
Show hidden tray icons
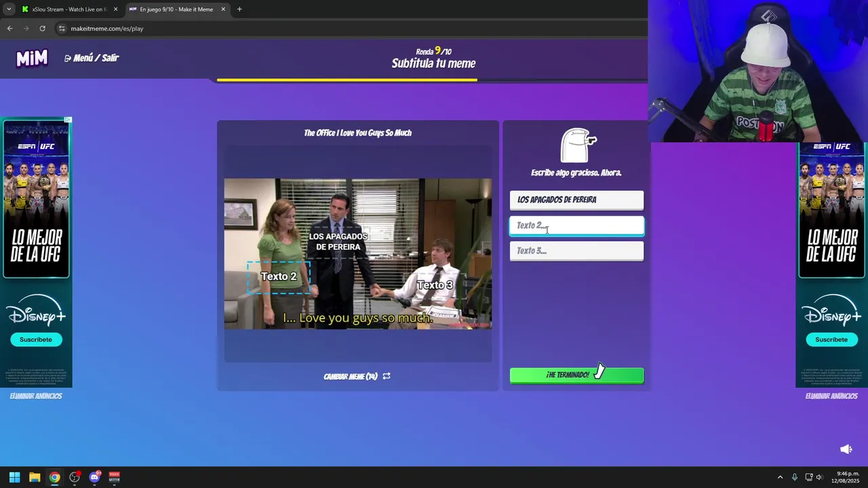point(780,477)
